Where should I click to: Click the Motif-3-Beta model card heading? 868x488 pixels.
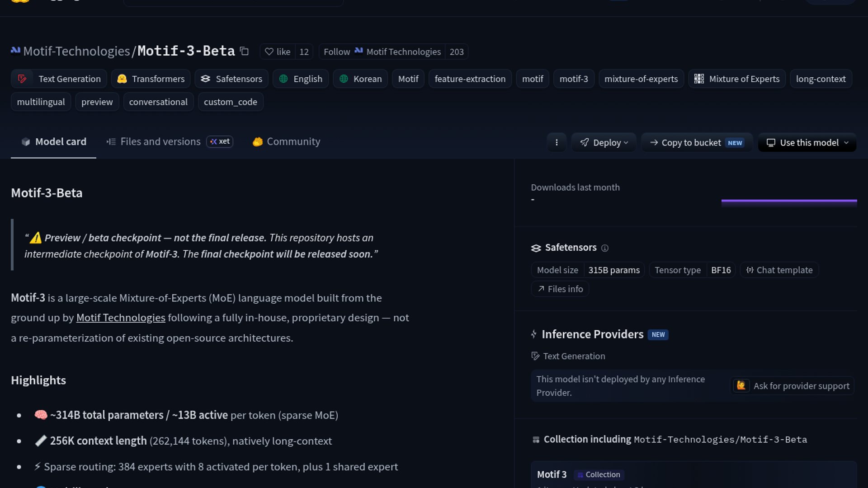(x=47, y=193)
